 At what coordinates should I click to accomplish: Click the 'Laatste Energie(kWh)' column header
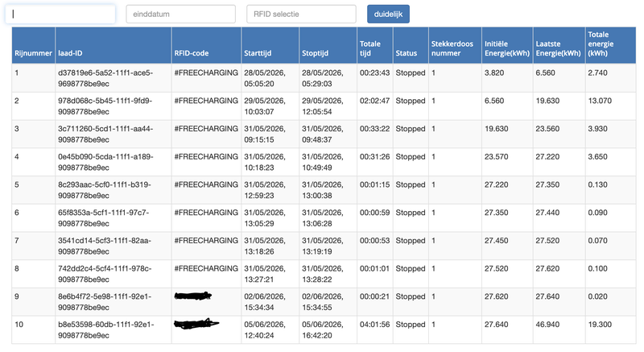click(558, 48)
